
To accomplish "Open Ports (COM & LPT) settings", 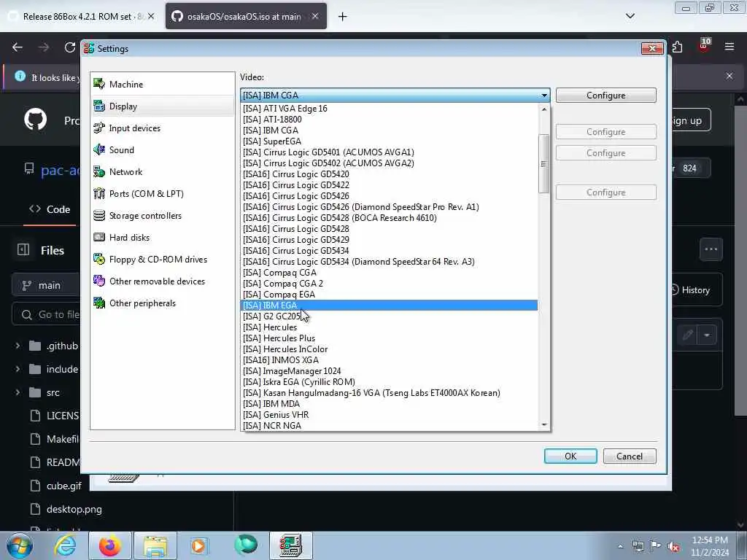I will tap(163, 194).
